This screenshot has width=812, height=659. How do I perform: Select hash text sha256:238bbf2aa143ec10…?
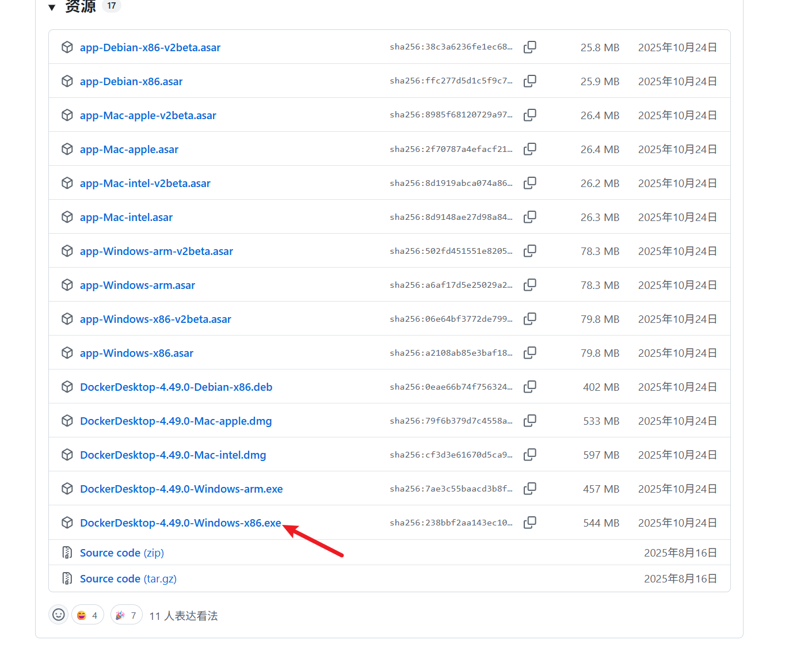451,523
